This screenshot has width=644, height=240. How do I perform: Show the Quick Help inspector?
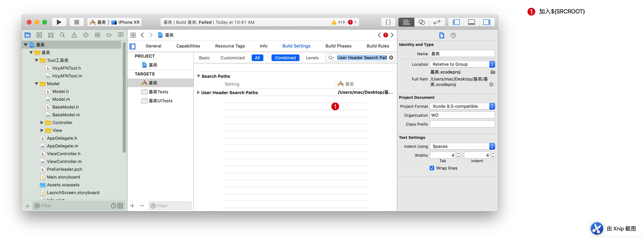pyautogui.click(x=453, y=36)
